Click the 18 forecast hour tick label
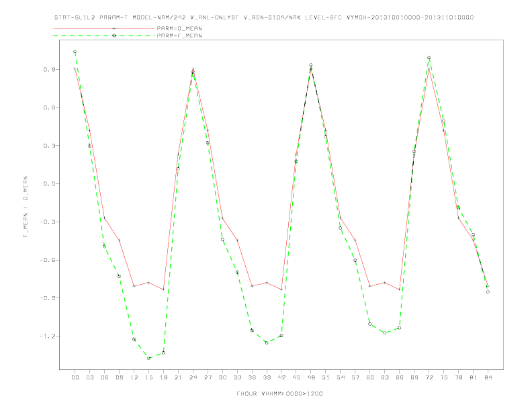Image resolution: width=532 pixels, height=411 pixels. point(163,377)
